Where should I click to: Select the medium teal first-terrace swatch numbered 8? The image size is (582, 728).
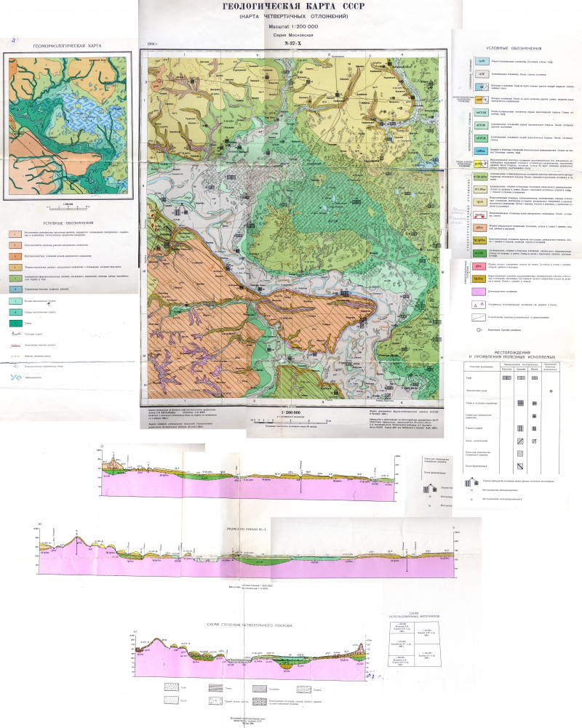coord(16,312)
